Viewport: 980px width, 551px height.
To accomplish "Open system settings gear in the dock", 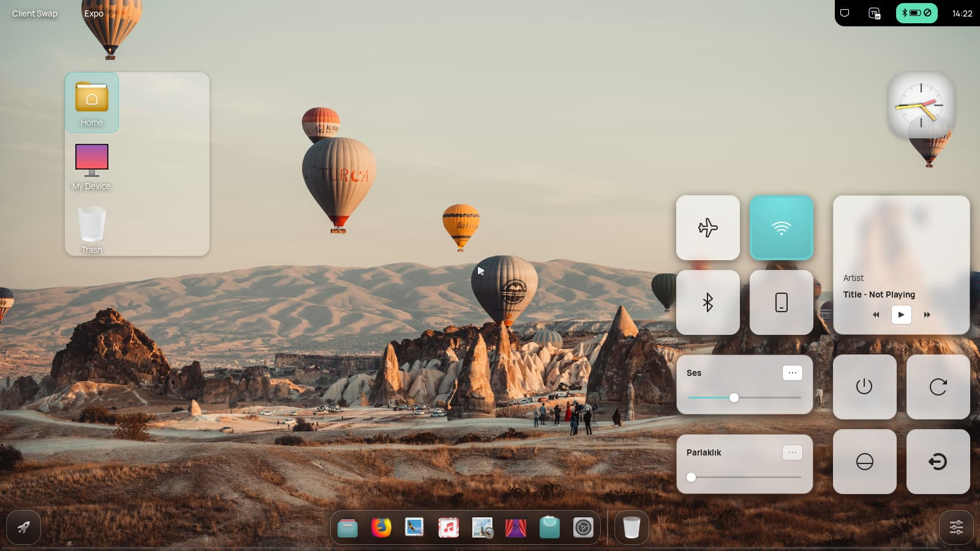I will pos(583,527).
